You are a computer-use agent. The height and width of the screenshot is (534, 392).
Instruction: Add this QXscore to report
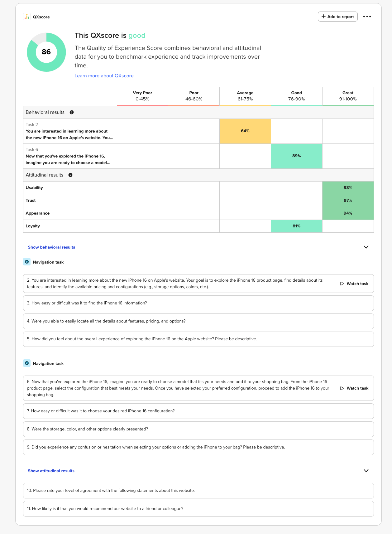coord(338,17)
